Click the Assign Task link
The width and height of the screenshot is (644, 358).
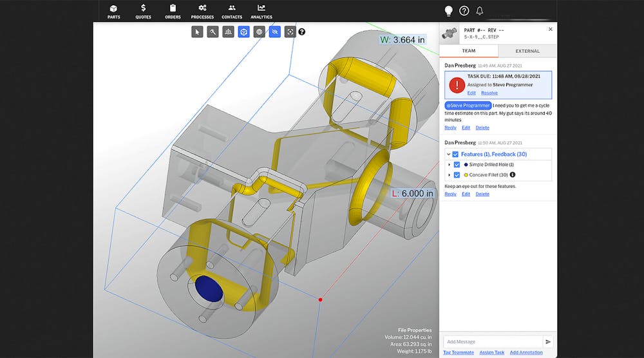pos(491,352)
